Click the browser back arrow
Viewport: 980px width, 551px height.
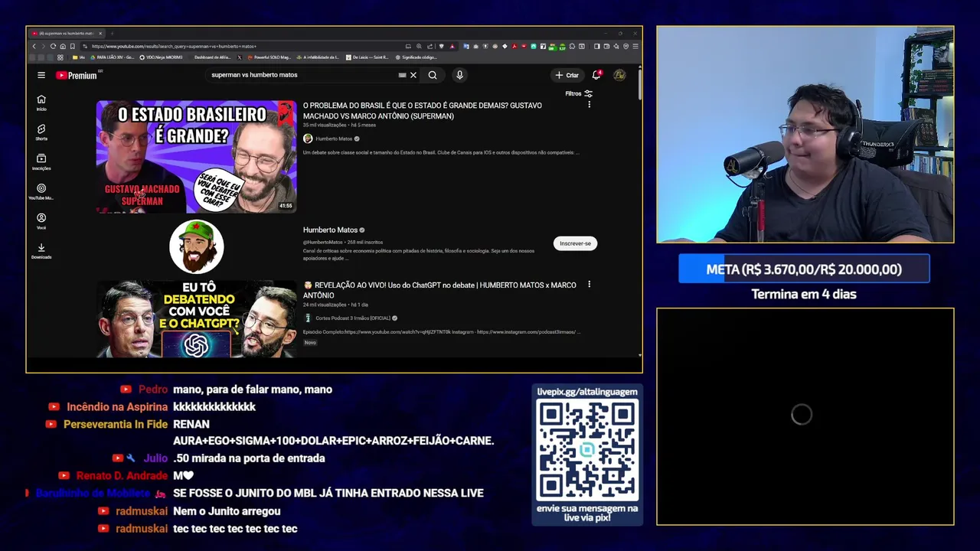[34, 46]
